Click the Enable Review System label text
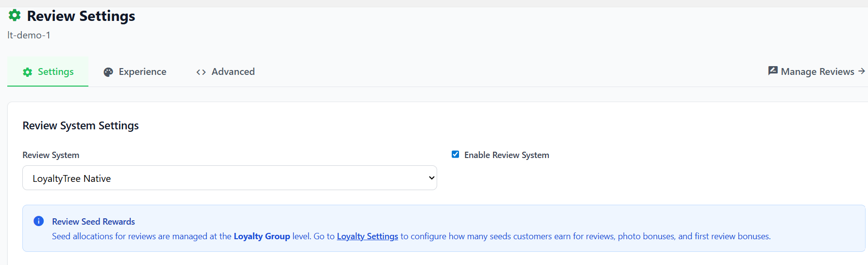Screen dimensions: 868x265 [x=507, y=155]
